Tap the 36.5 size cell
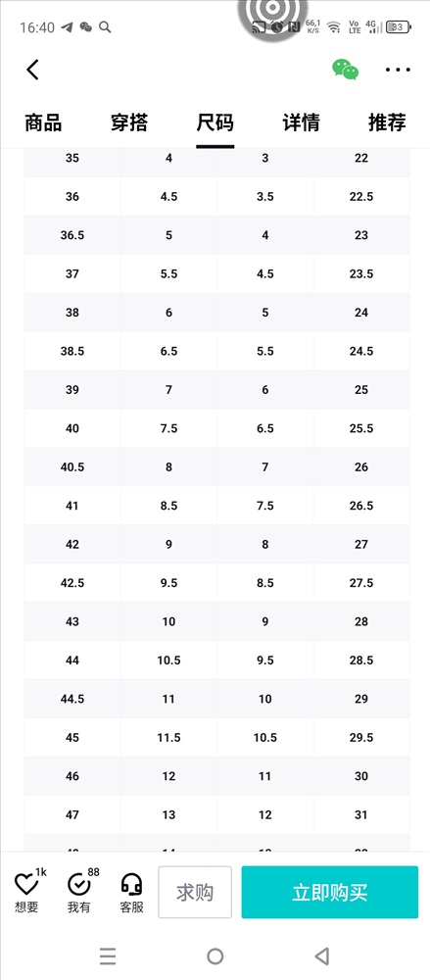Screen dimensions: 430x980 [72, 235]
